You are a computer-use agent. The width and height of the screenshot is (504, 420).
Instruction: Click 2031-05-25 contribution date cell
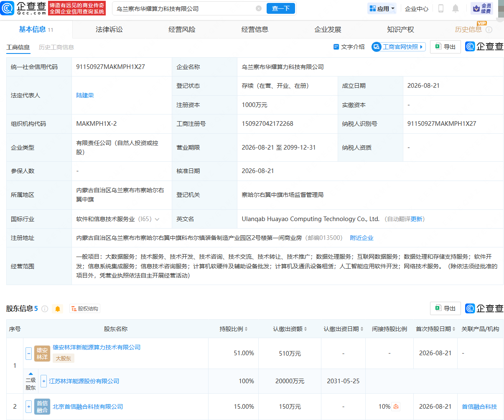[343, 381]
